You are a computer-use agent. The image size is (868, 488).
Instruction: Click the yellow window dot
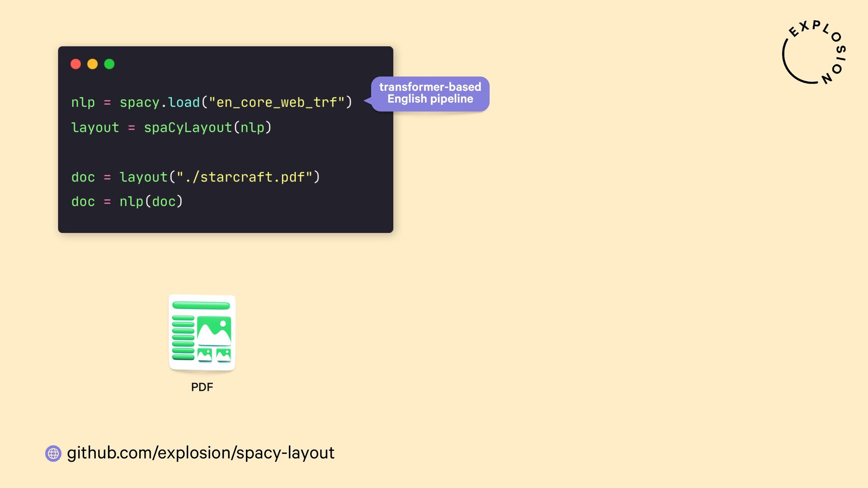93,64
